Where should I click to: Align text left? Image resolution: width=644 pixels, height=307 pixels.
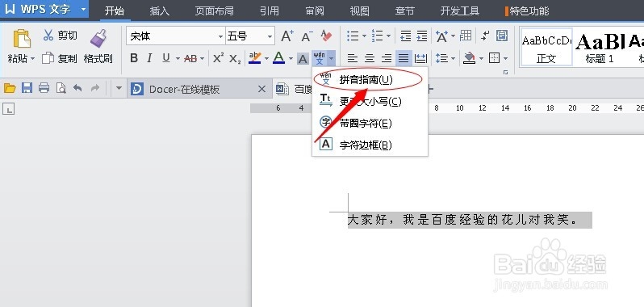click(353, 58)
